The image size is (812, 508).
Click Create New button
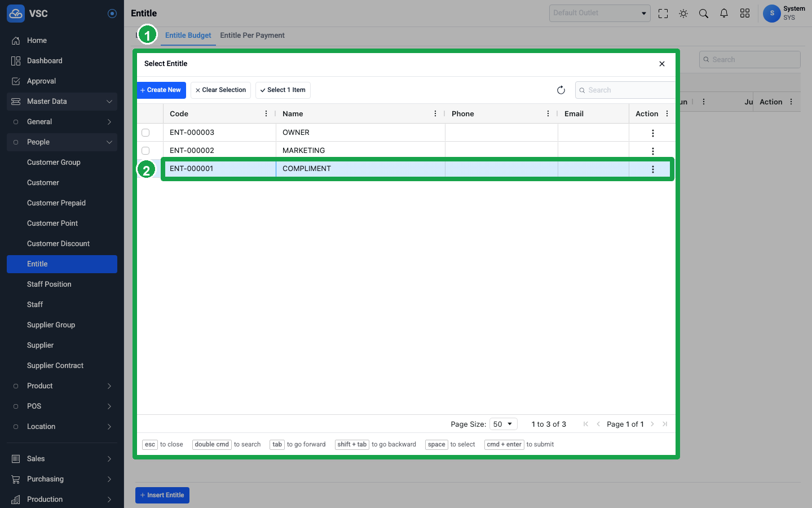tap(161, 90)
